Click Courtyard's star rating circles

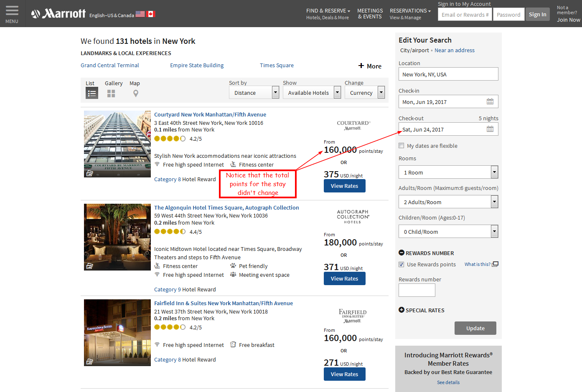point(170,139)
